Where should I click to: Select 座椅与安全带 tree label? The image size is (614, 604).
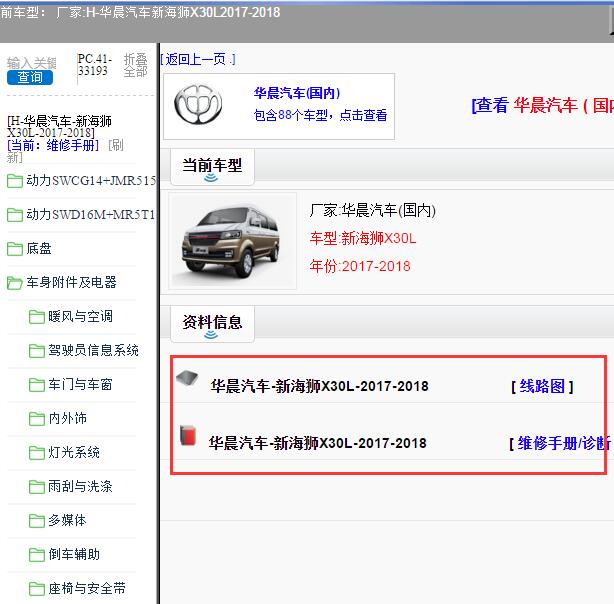click(x=87, y=588)
